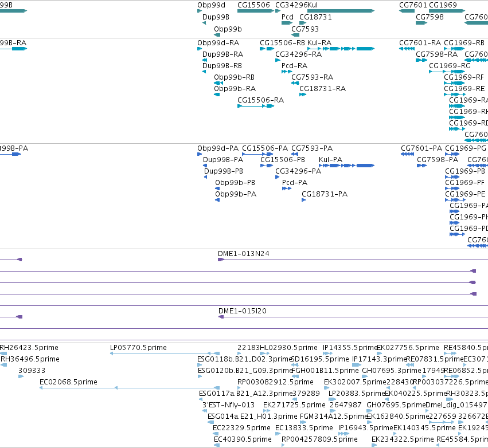Select the 309333 EST label

coord(32,371)
